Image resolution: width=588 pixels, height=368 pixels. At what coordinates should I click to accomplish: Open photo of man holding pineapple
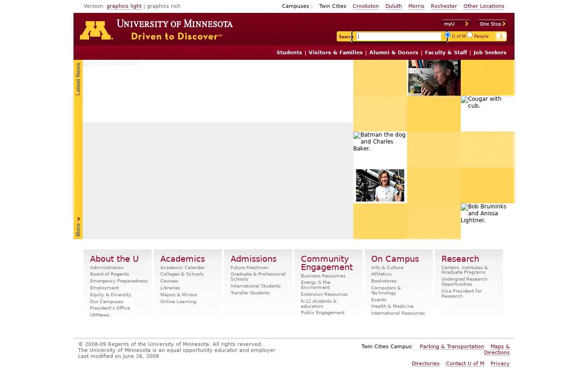click(x=434, y=78)
